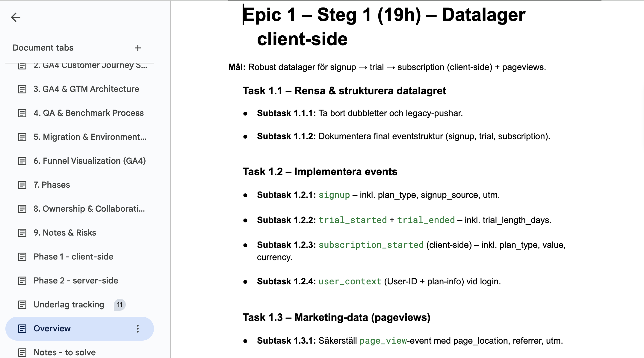Click the back arrow to exit tabs view
This screenshot has width=644, height=358.
tap(16, 17)
